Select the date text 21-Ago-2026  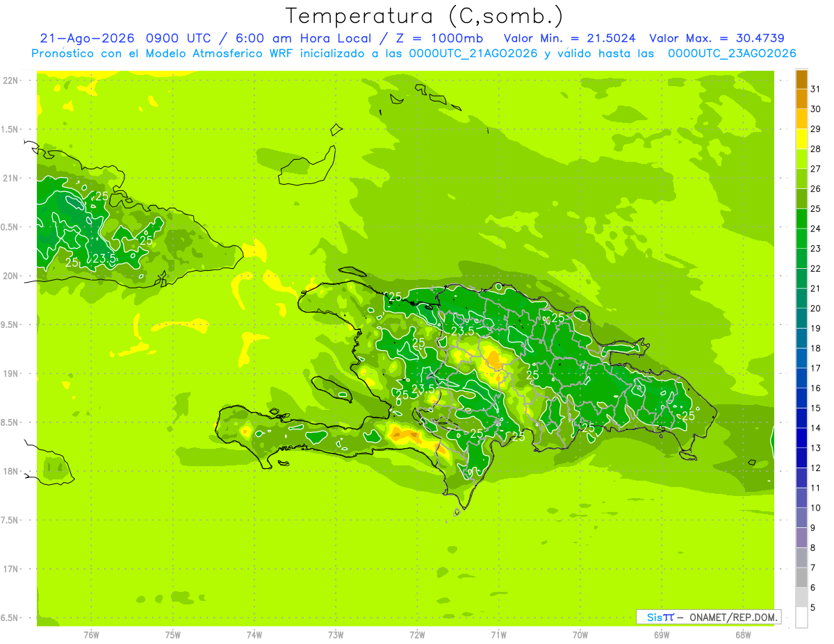point(88,38)
